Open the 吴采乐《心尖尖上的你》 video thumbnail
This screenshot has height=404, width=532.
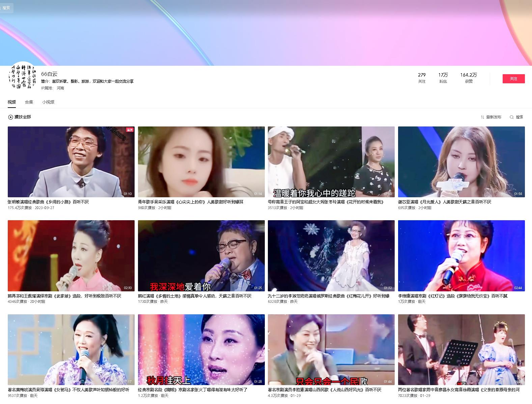[201, 162]
